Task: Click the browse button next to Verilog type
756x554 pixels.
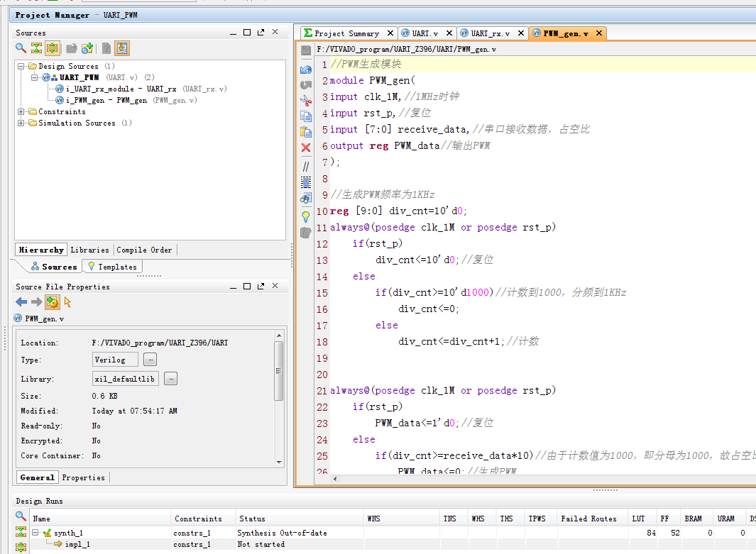Action: coord(150,360)
